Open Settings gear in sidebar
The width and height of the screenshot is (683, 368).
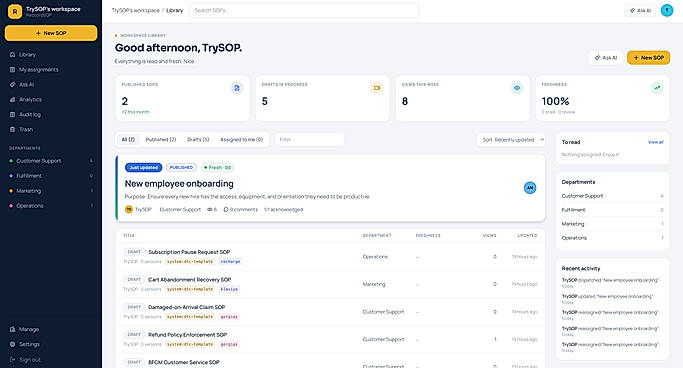(12, 344)
